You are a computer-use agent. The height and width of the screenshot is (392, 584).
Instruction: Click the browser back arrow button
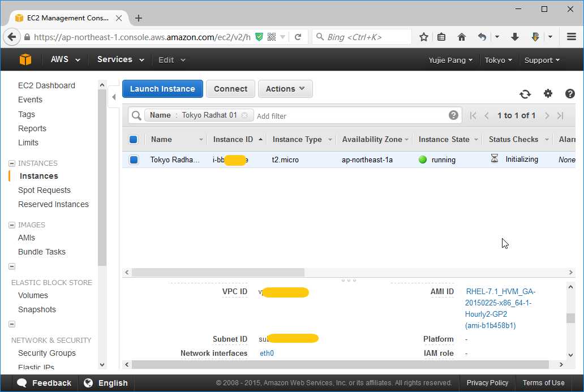click(x=11, y=37)
